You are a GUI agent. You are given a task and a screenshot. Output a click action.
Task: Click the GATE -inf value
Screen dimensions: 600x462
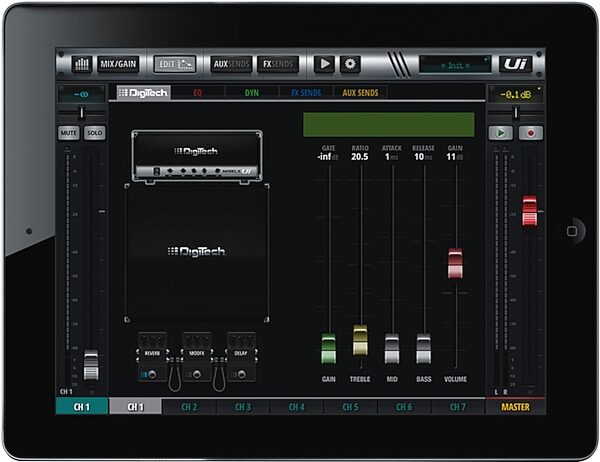tap(328, 157)
